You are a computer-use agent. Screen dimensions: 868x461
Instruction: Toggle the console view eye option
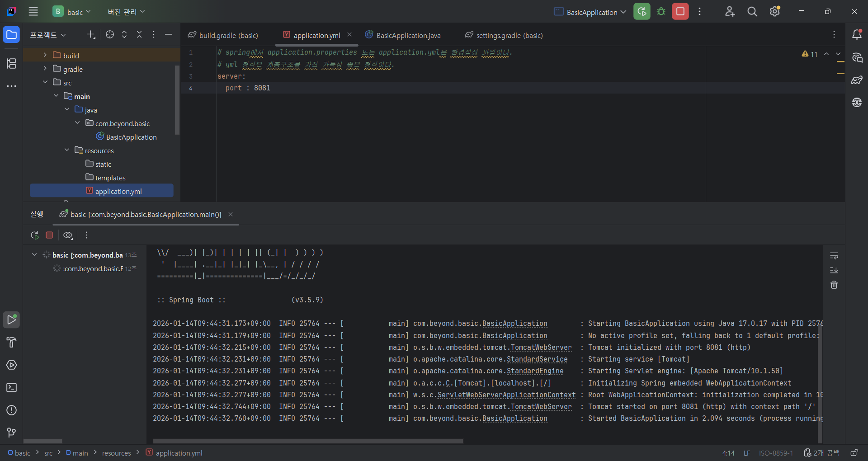point(68,235)
